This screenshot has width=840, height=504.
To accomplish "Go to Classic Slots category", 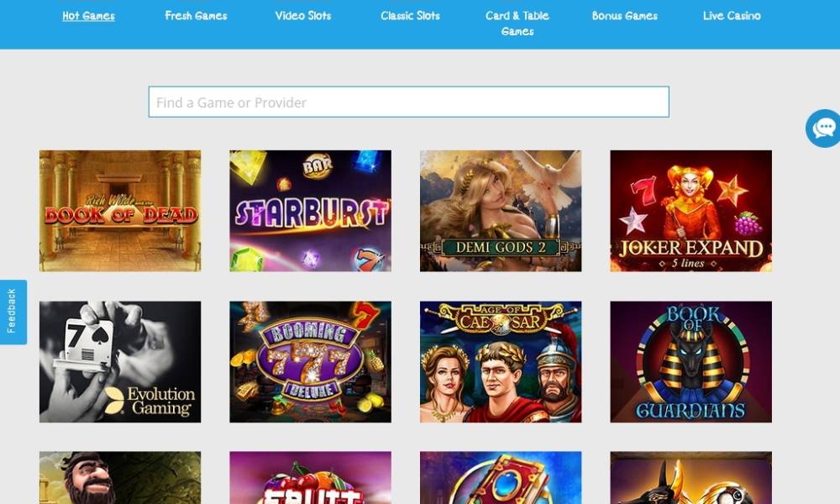I will pos(411,16).
